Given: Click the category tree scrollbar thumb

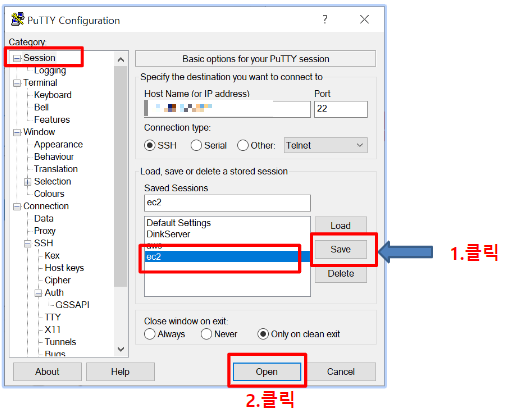Looking at the screenshot, I should coord(121,176).
